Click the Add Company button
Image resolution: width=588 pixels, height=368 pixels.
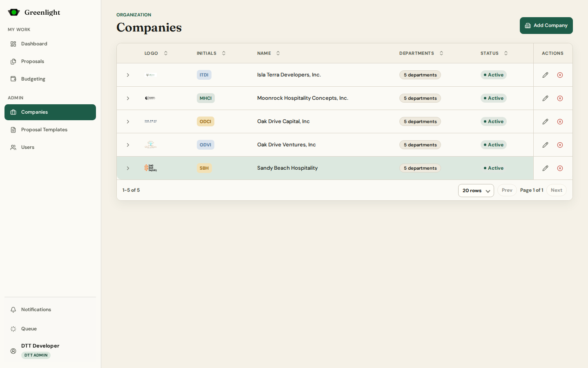[x=546, y=25]
